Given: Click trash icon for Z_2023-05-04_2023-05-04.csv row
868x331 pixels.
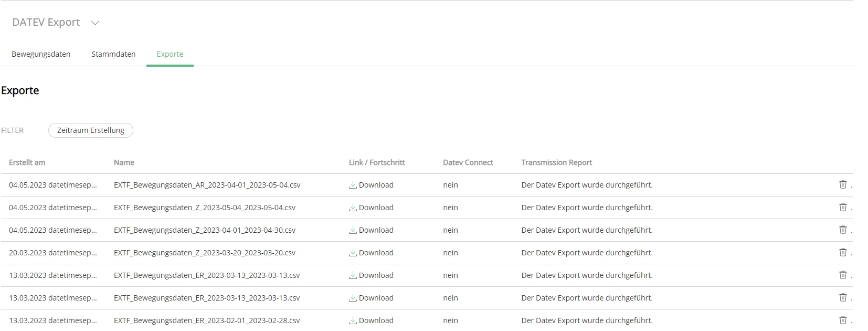Looking at the screenshot, I should pos(843,207).
